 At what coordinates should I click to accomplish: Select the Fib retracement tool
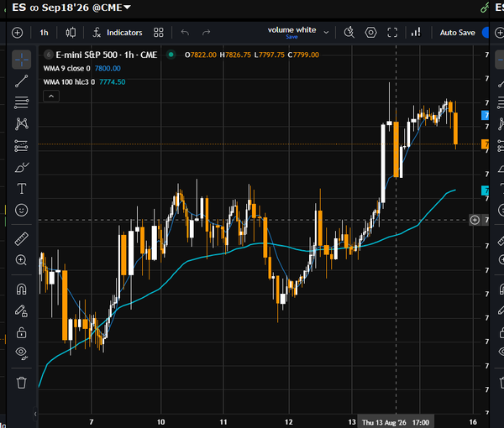(x=22, y=102)
